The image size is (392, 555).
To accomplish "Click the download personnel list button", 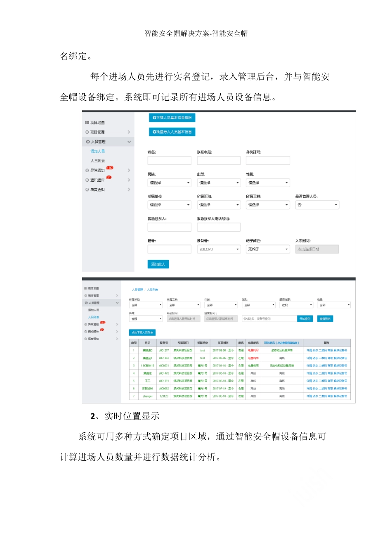I will click(x=142, y=332).
